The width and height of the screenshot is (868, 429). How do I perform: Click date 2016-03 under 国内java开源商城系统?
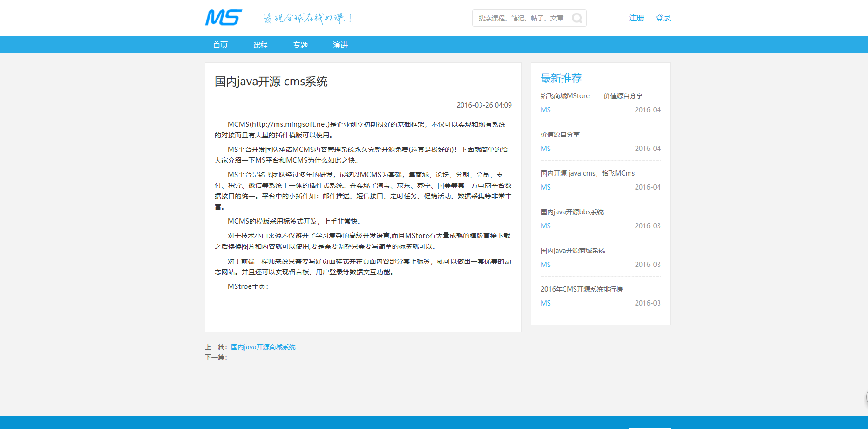click(x=648, y=265)
